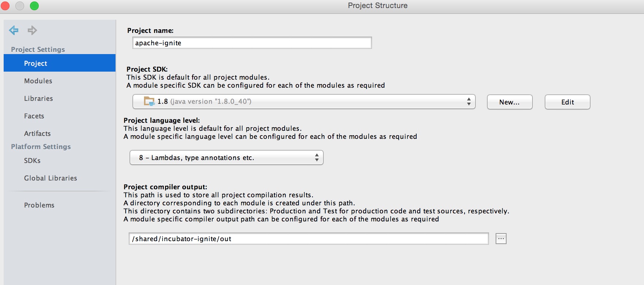Open the Artifacts section
644x285 pixels.
37,133
